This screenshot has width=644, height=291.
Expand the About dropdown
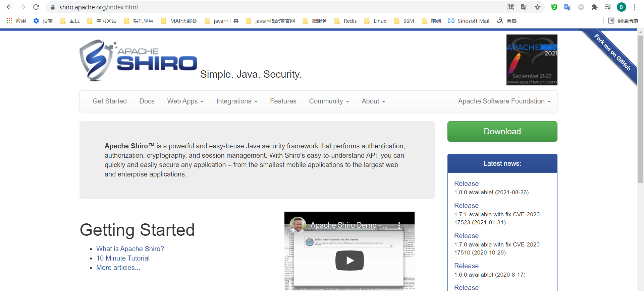[373, 101]
